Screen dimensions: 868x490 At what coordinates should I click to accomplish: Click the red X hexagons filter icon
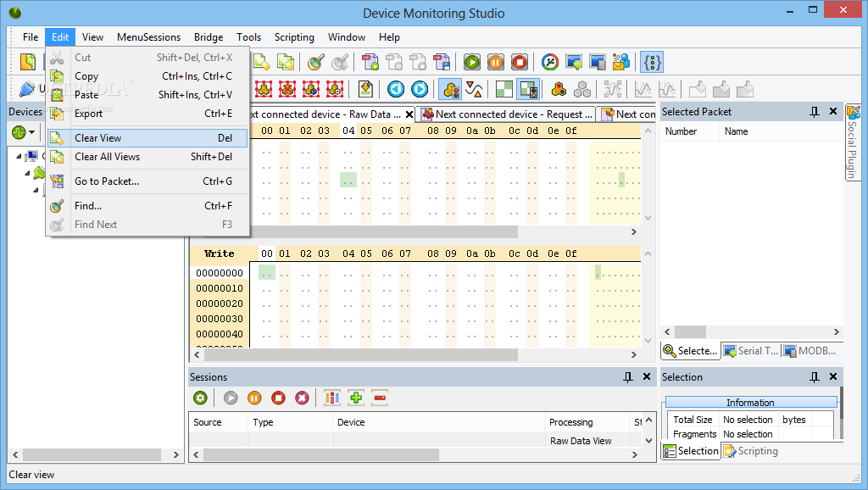coord(287,88)
